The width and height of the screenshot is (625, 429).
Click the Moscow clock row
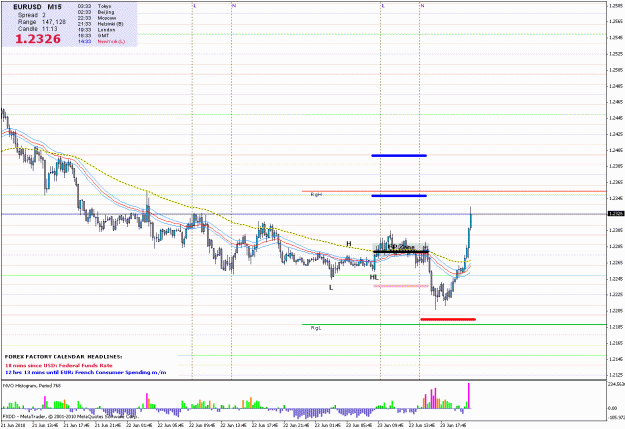(97, 18)
